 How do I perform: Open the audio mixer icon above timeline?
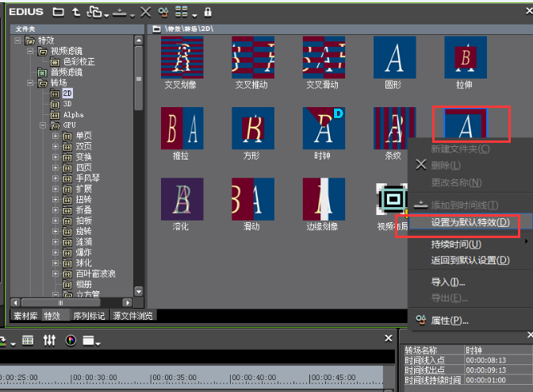coord(49,340)
